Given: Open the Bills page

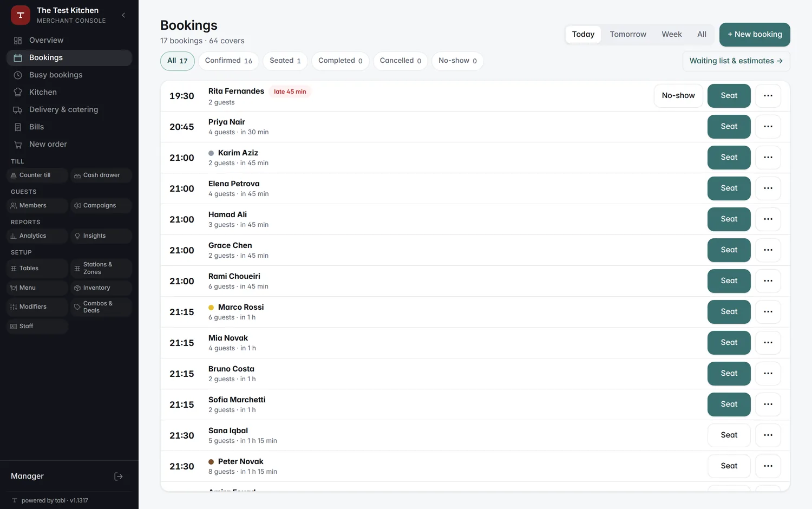Looking at the screenshot, I should click(x=69, y=127).
